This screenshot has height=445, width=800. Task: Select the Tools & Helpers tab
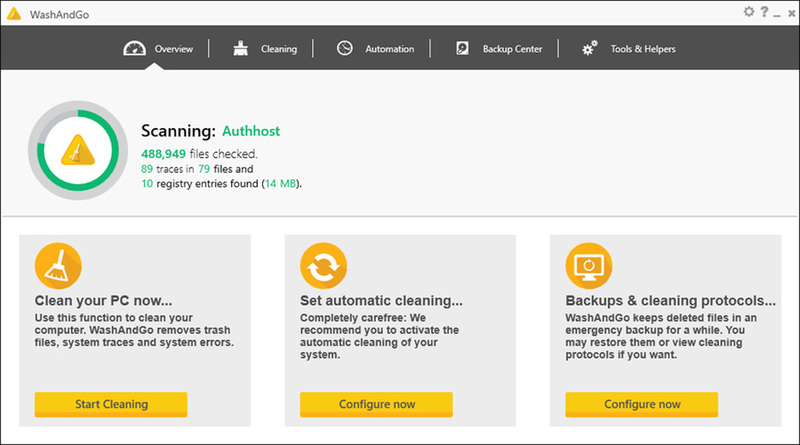click(643, 49)
